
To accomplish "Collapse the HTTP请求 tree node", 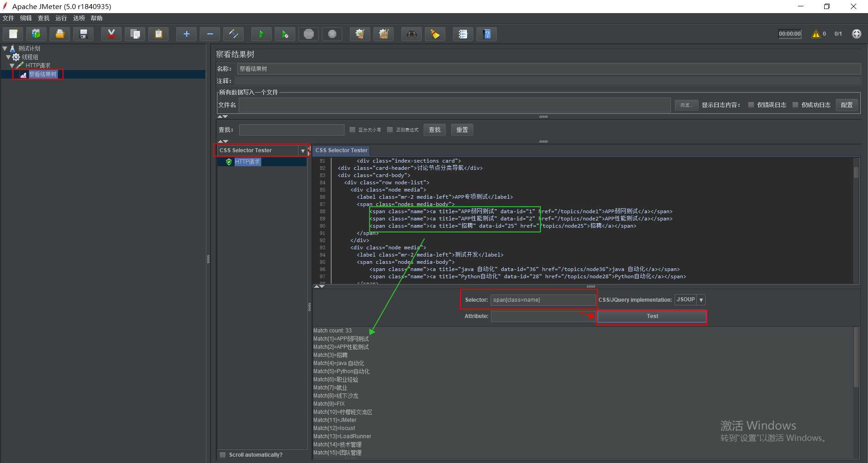I will pyautogui.click(x=12, y=65).
